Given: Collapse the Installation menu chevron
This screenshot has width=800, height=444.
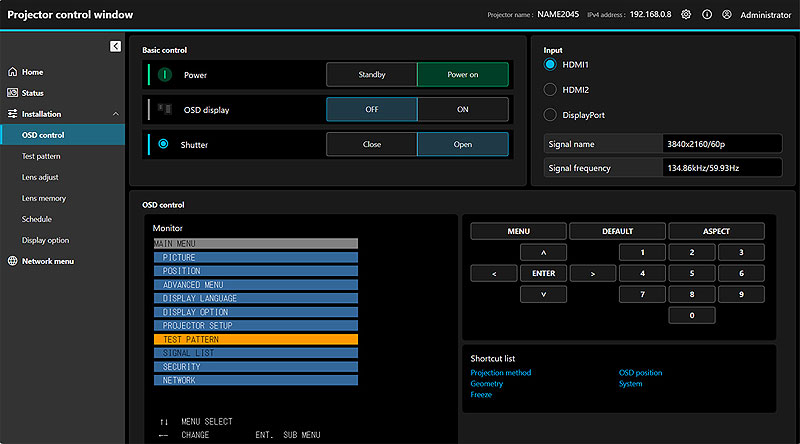Looking at the screenshot, I should (116, 114).
